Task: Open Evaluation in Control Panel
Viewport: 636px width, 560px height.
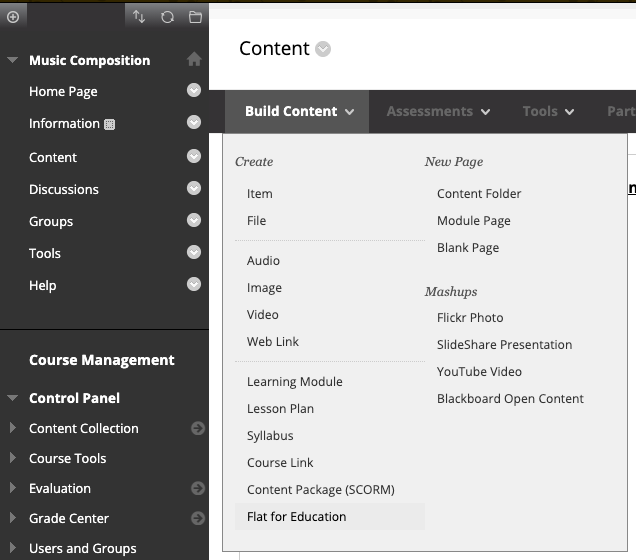Action: [x=60, y=489]
